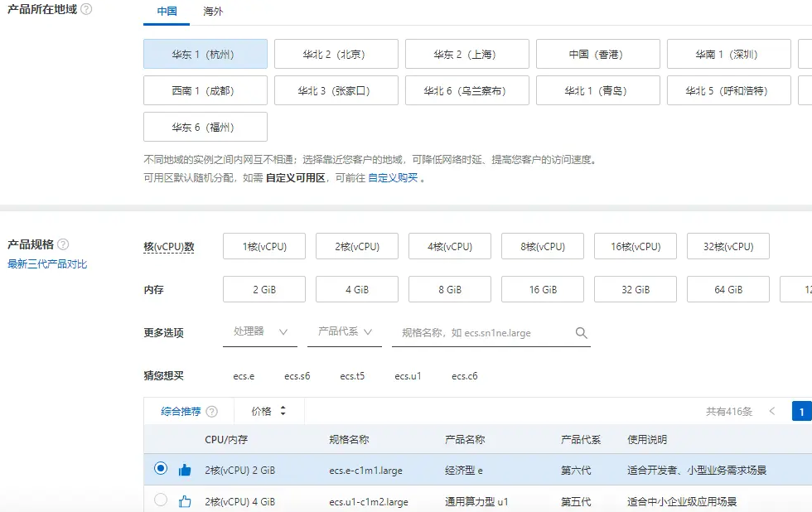Choose 4 GiB memory

coord(357,289)
